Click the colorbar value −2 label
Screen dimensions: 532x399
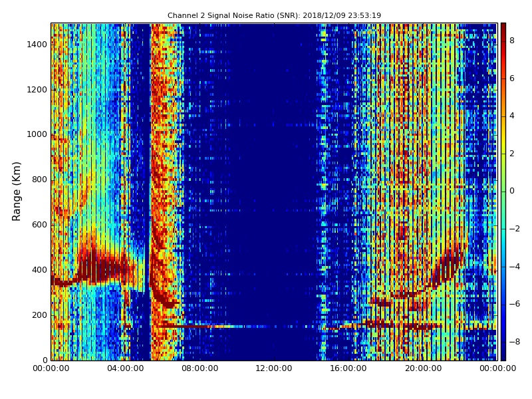(515, 229)
